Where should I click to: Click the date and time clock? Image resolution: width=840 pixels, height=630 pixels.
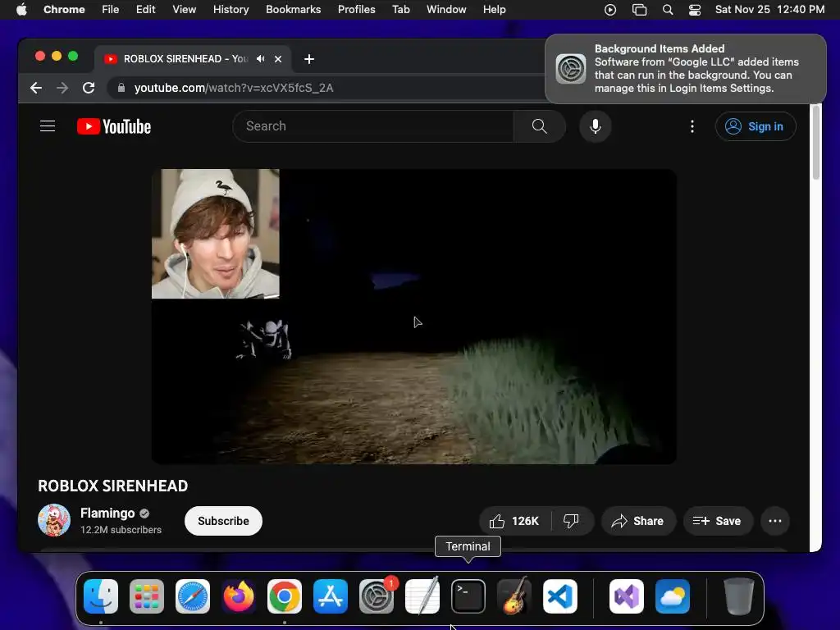769,10
